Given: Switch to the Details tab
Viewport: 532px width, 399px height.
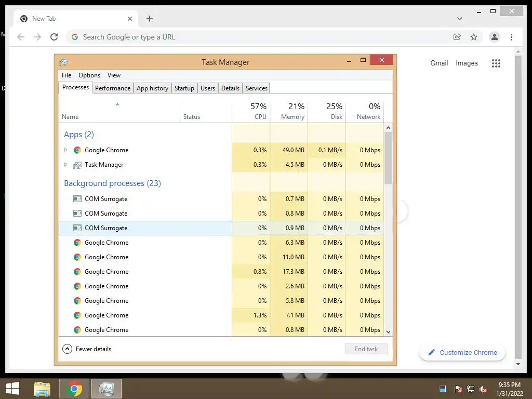Looking at the screenshot, I should (x=230, y=88).
